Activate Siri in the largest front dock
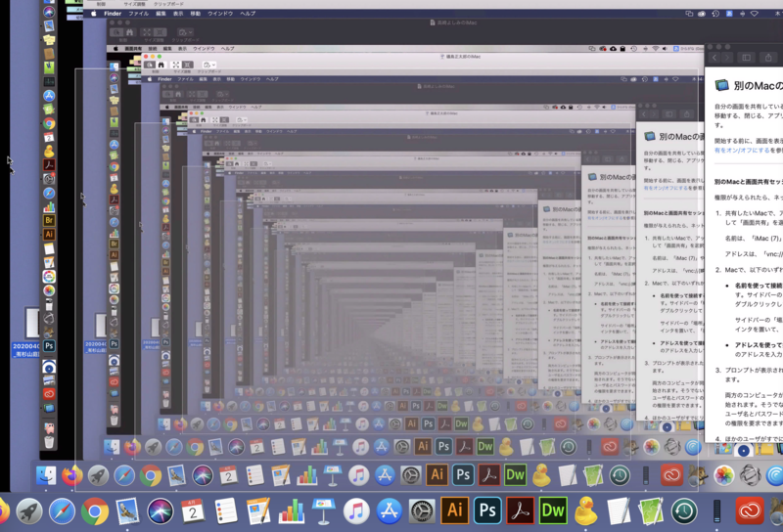 tap(161, 511)
